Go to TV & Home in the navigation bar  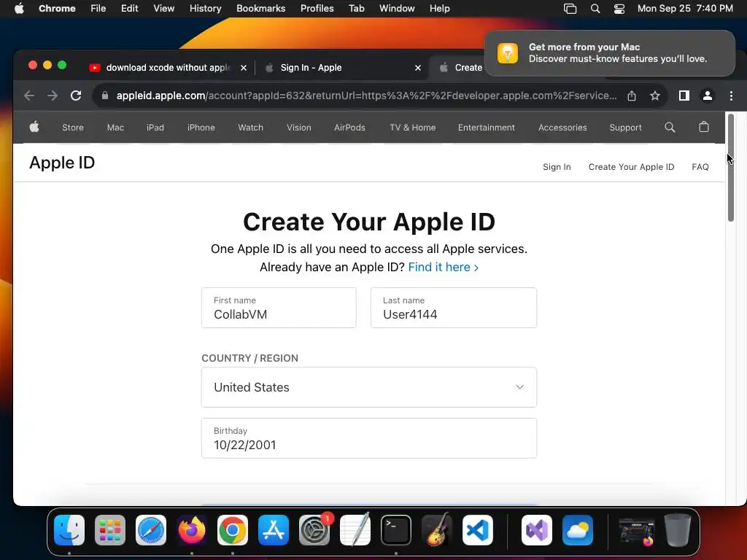tap(413, 127)
